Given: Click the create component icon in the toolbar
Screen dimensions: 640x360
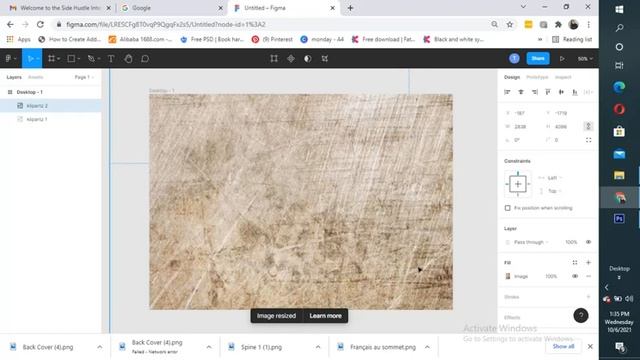Looking at the screenshot, I should coord(291,59).
